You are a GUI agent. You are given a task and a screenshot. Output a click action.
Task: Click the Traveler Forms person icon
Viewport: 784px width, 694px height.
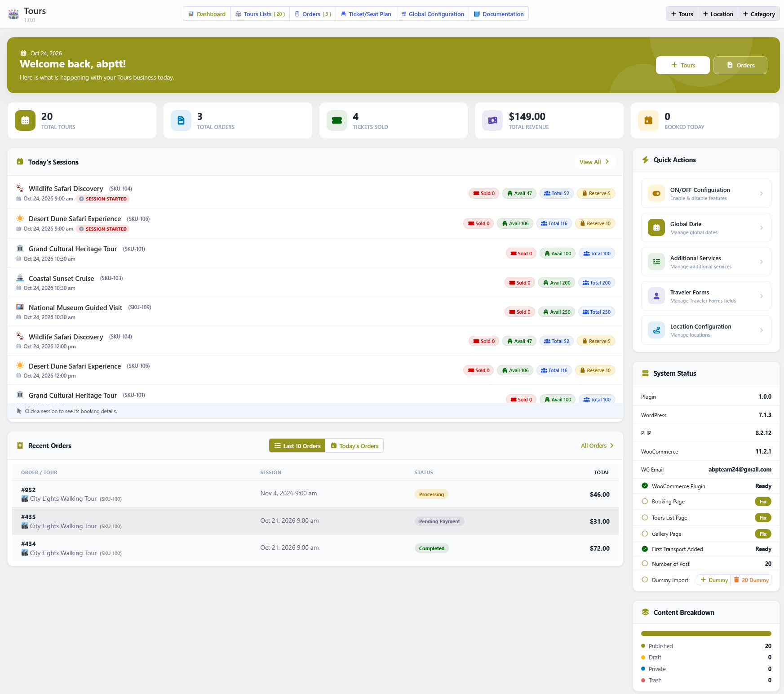[656, 296]
